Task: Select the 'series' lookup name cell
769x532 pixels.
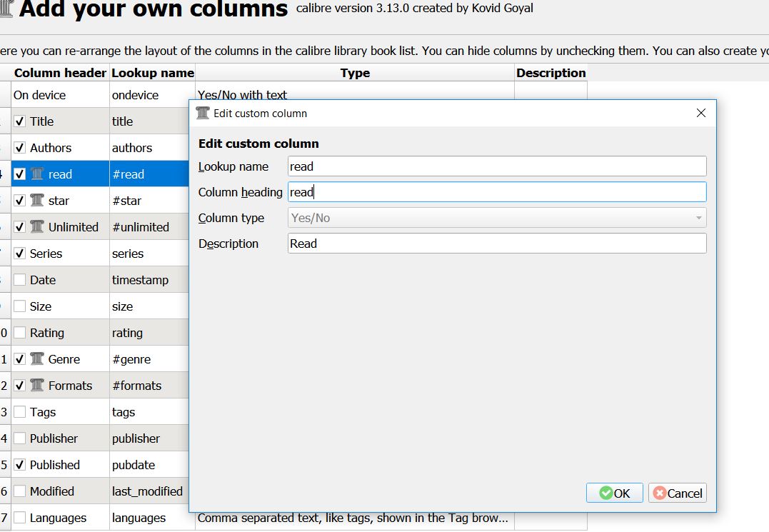Action: (x=149, y=254)
